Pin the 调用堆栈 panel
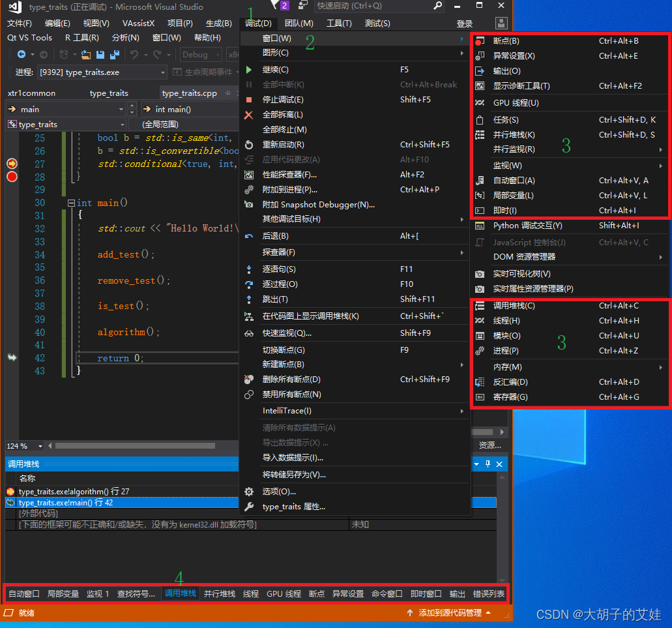This screenshot has height=628, width=672. [x=488, y=464]
